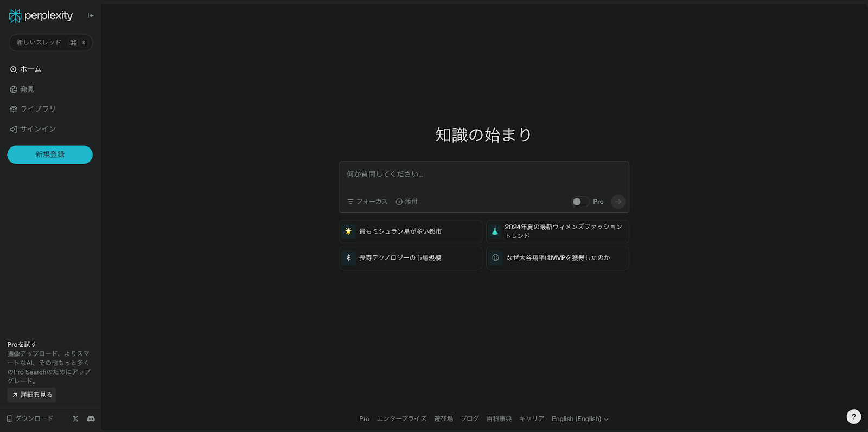The height and width of the screenshot is (432, 868).
Task: Open the 遊び場 footer link
Action: click(443, 419)
